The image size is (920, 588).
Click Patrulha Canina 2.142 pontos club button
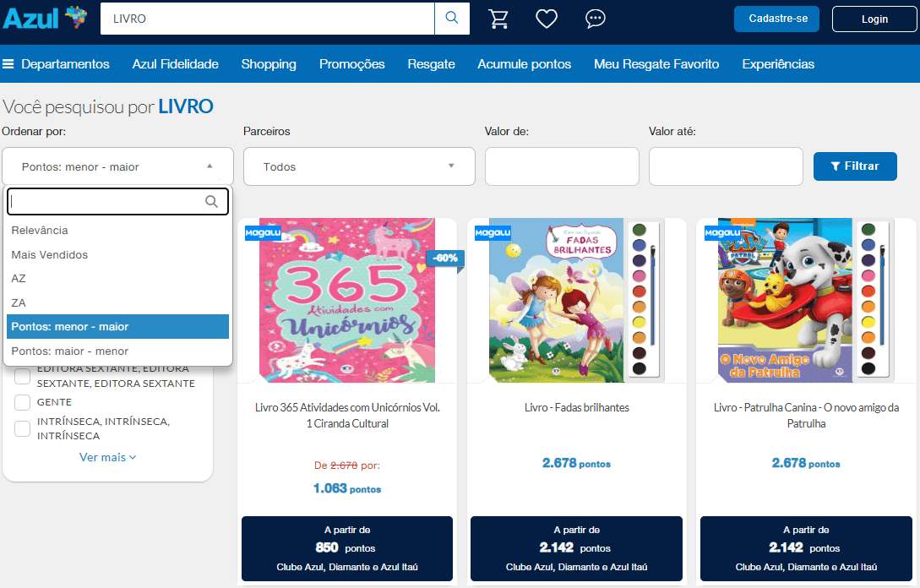point(806,548)
